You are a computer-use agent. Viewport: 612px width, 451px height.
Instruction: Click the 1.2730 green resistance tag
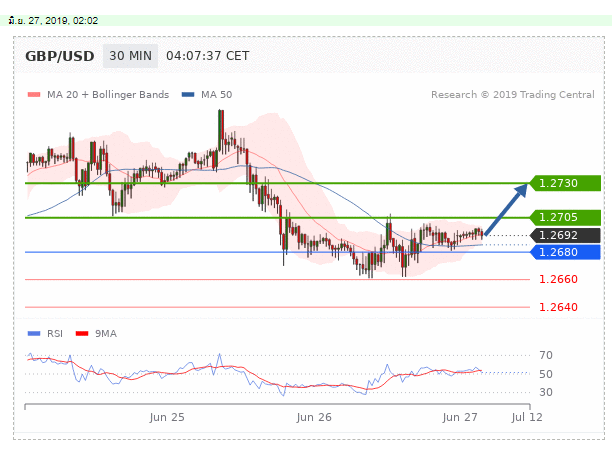565,183
